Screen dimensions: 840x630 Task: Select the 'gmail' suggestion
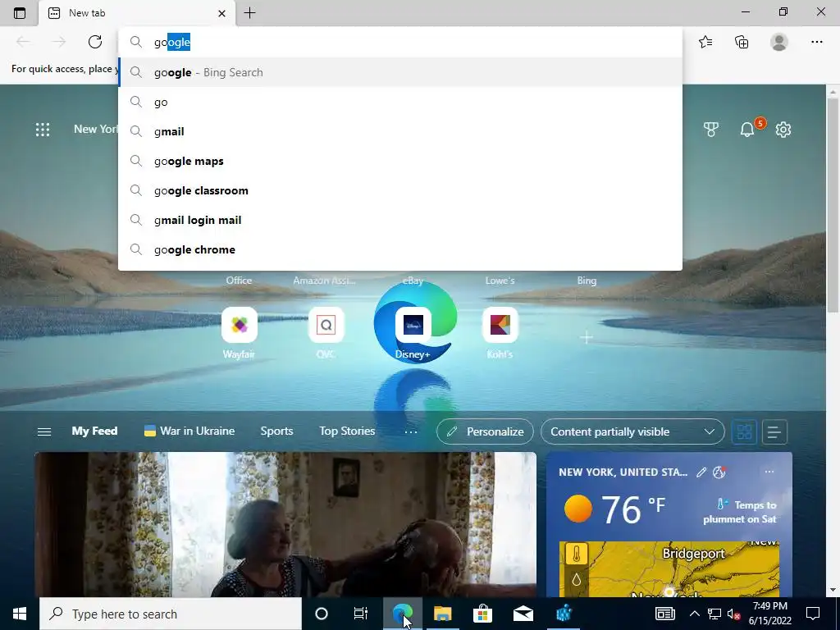coord(400,131)
